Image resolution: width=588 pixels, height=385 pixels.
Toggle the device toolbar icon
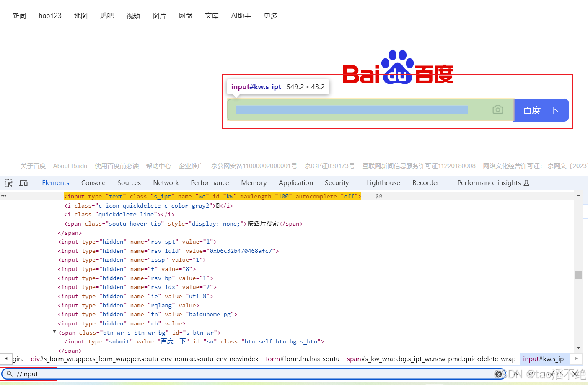point(23,183)
